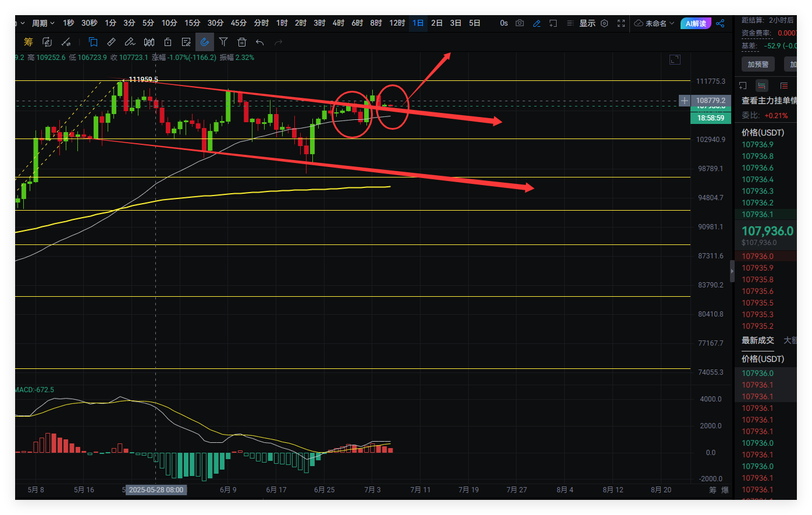Toggle the magnet snap tool
Viewport: 812px width, 515px height.
205,42
